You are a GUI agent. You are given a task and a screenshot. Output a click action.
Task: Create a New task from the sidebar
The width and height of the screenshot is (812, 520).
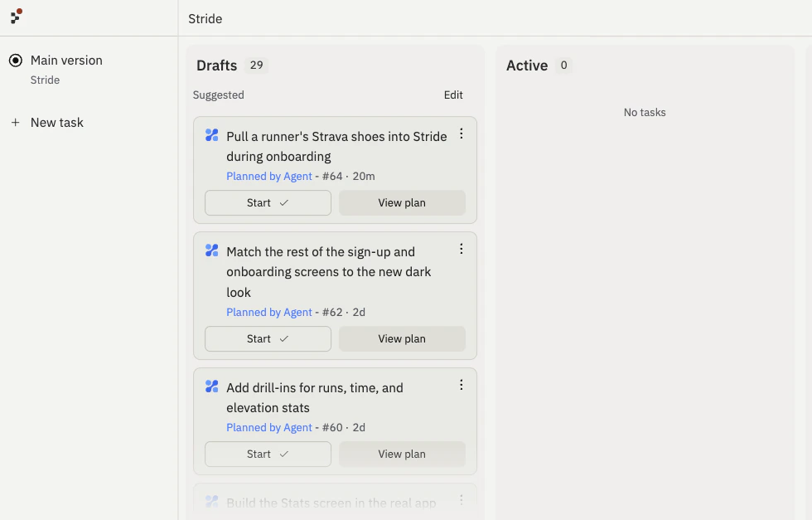[57, 123]
